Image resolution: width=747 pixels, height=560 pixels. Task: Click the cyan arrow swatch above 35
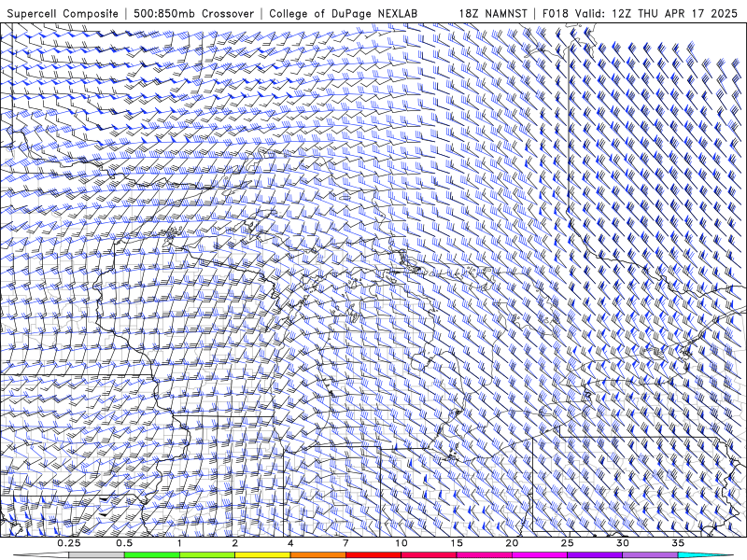point(706,555)
